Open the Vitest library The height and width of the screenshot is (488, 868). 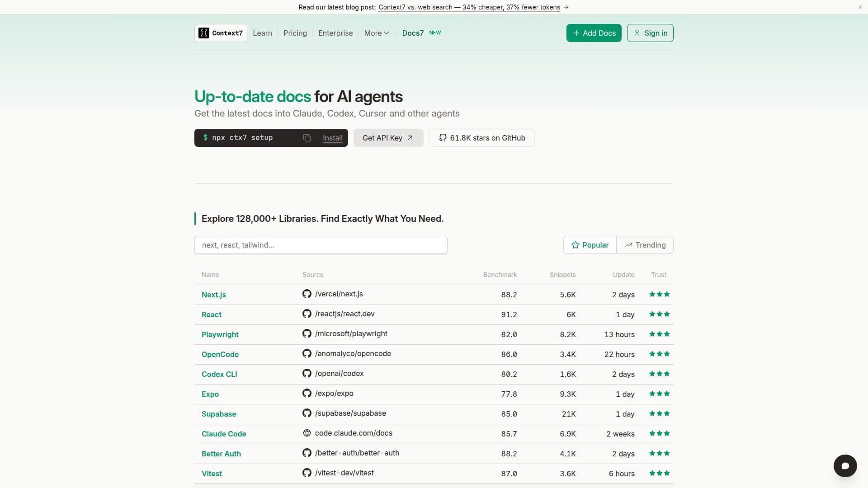point(212,474)
